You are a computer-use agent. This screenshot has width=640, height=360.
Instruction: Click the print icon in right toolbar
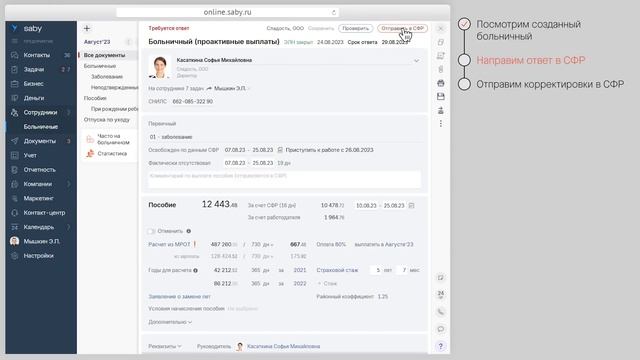(x=440, y=83)
